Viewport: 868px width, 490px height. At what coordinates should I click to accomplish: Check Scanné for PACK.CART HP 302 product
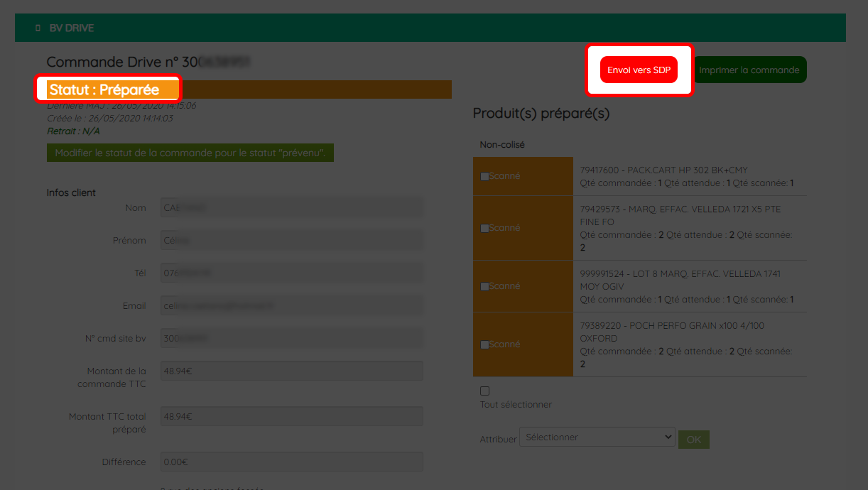pos(484,176)
